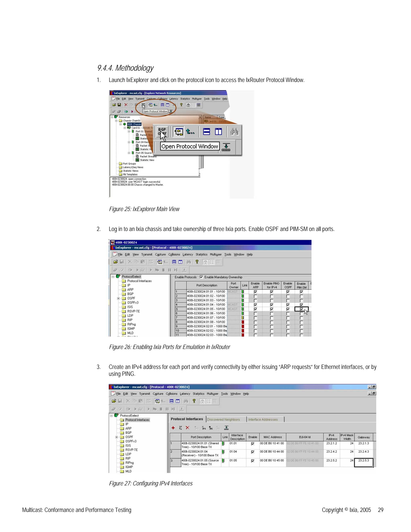Viewport: 411px width, 532px height.
Task: Click vertical tile windows icon in Figure 26
Action: [x=180, y=262]
